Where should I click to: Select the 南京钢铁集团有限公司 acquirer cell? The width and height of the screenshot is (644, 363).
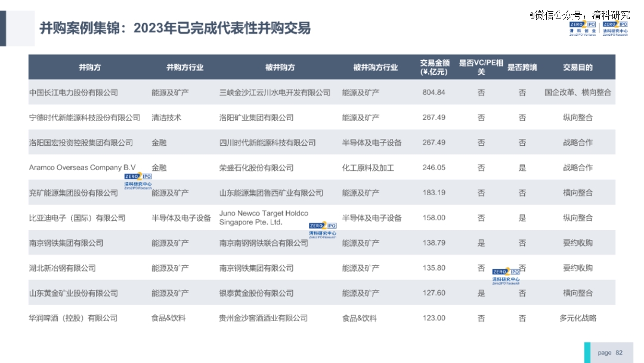pyautogui.click(x=66, y=243)
